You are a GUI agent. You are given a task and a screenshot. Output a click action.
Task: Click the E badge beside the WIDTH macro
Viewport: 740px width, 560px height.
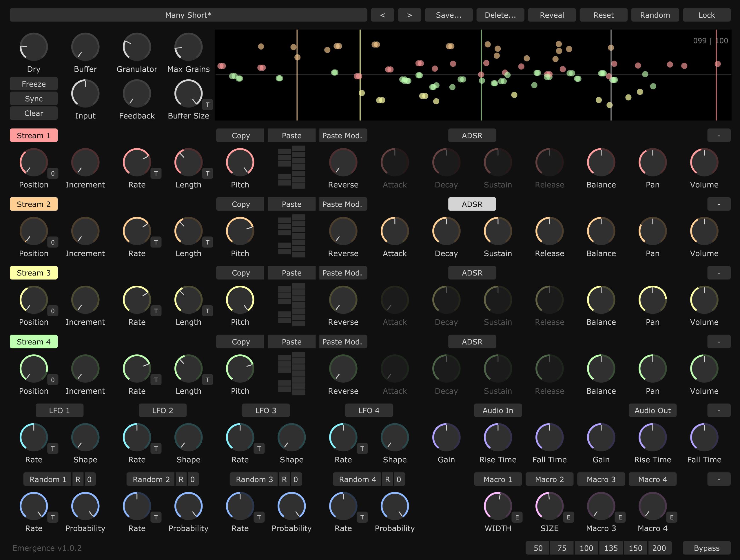point(517,517)
